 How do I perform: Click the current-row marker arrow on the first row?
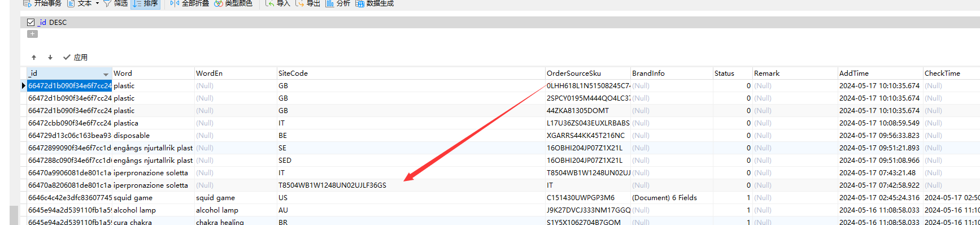[x=23, y=86]
